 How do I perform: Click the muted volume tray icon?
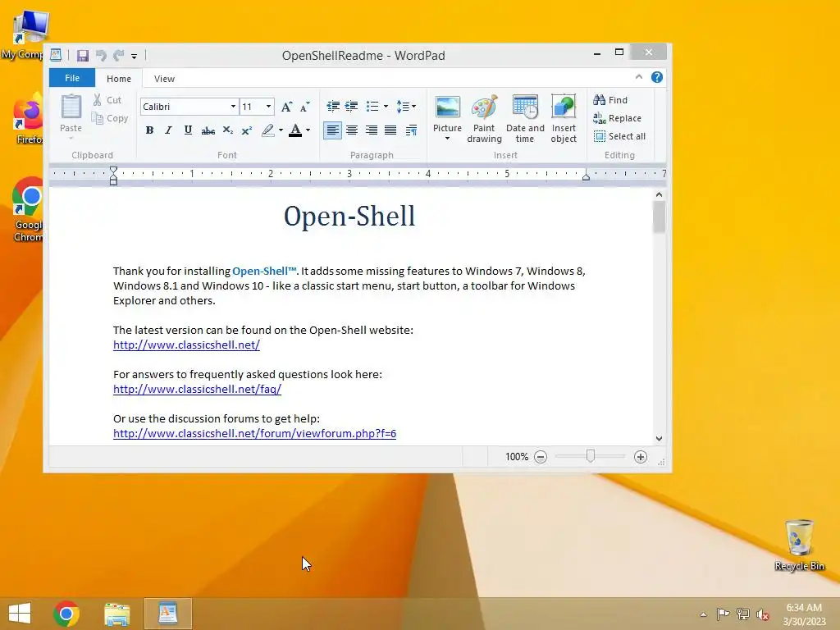point(762,614)
